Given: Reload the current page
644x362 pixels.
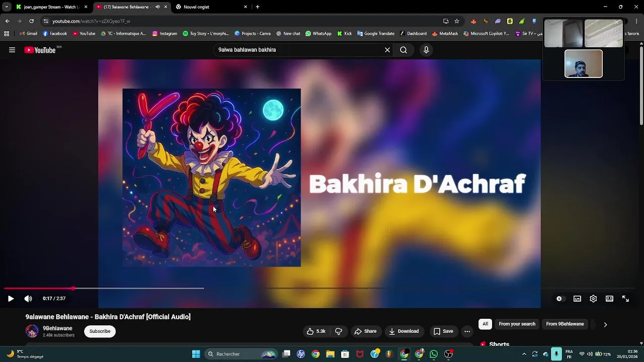Looking at the screenshot, I should click(x=31, y=21).
